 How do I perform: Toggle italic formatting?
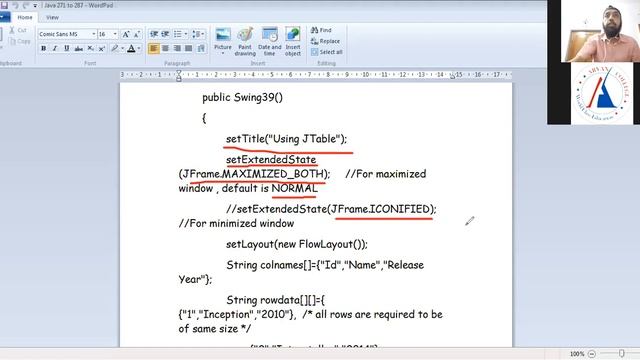(55, 49)
